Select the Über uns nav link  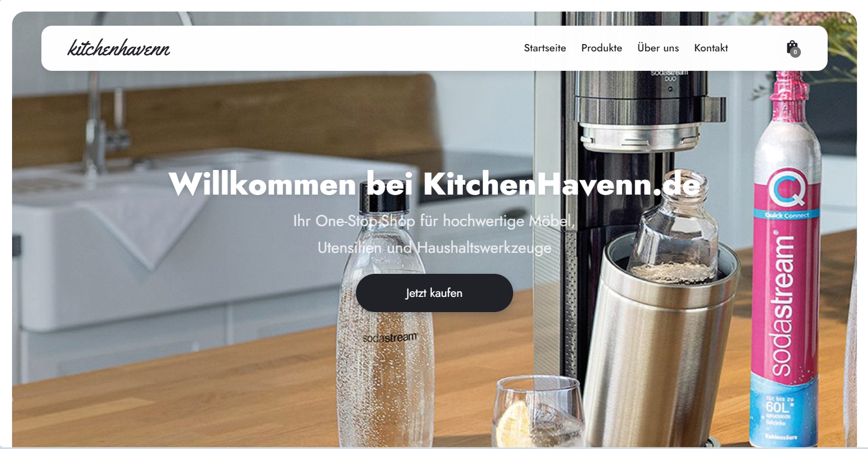pos(658,48)
